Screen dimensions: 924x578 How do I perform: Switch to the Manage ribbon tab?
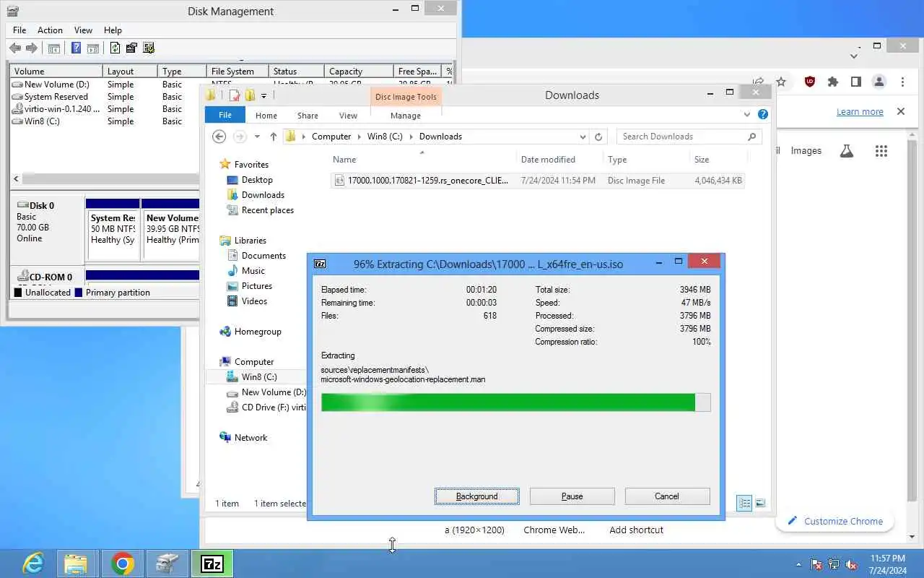[406, 116]
